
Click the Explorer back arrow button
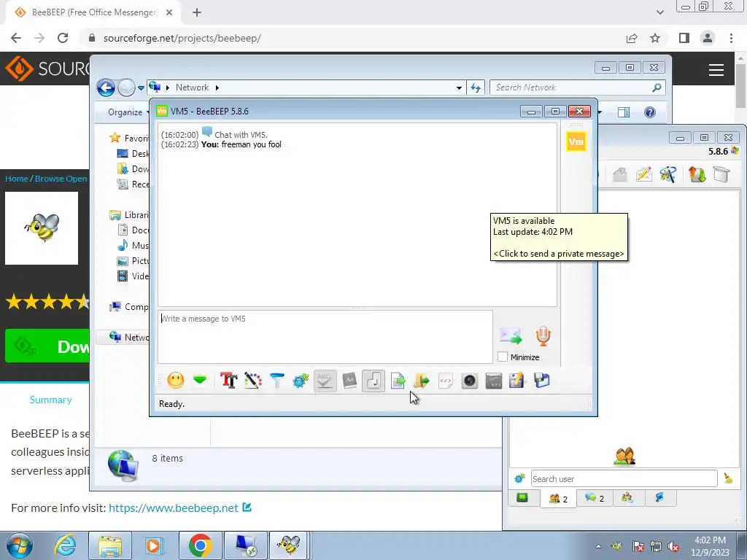click(x=106, y=87)
